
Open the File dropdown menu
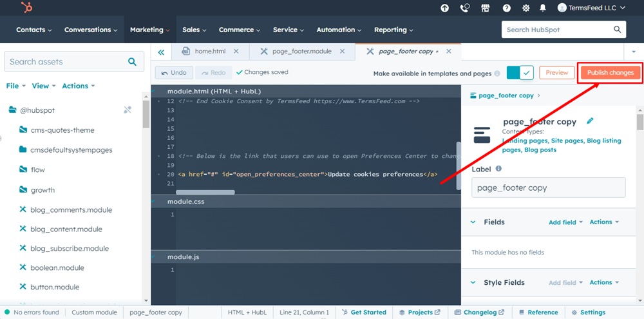click(16, 86)
